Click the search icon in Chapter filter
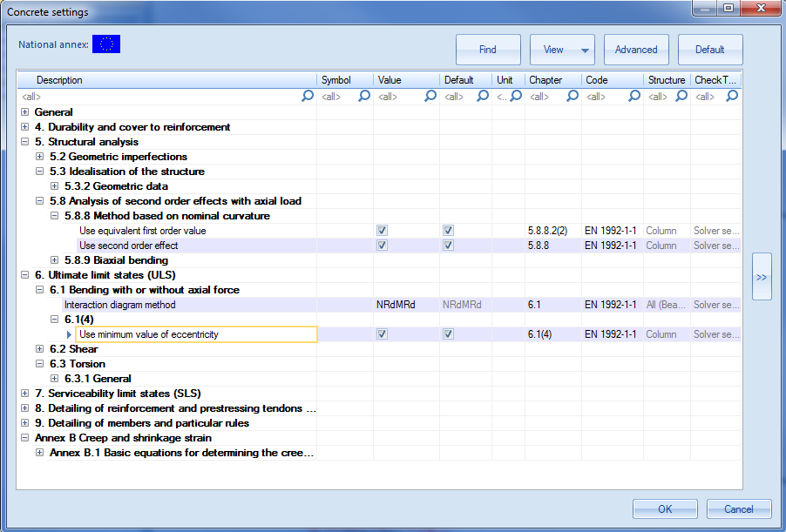 (573, 97)
